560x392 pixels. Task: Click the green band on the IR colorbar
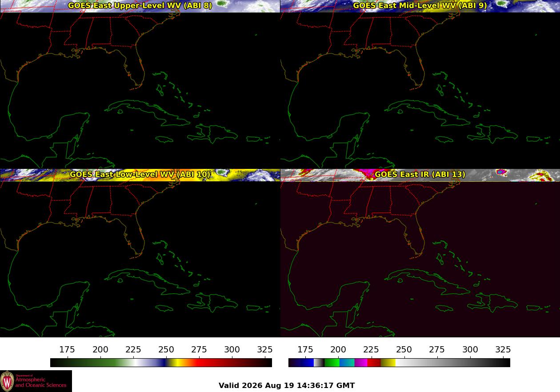click(332, 363)
